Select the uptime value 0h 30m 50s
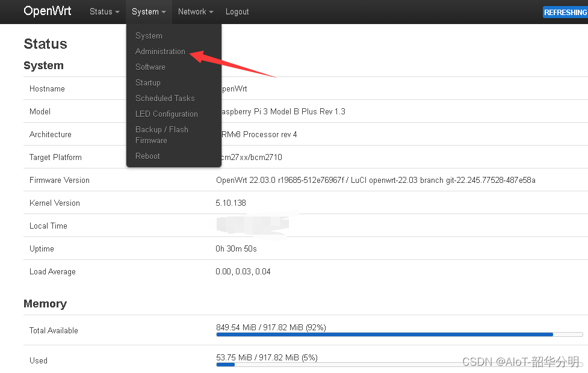The image size is (588, 373). point(236,249)
